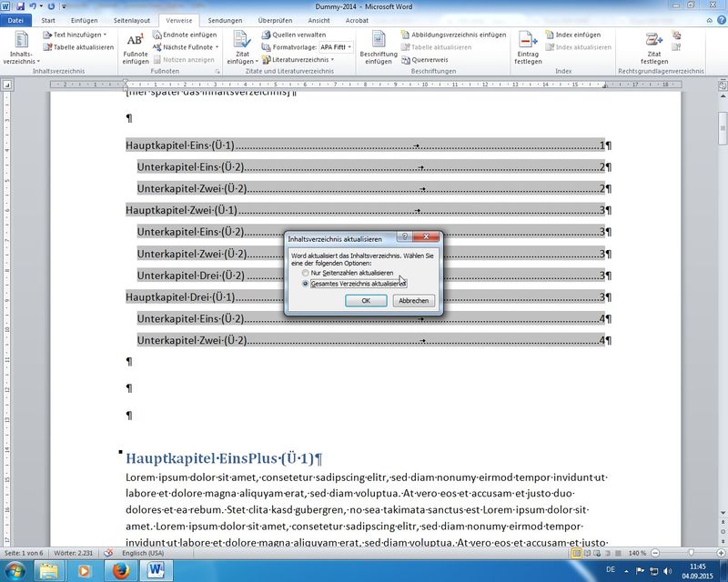Click Seite: 1 von 6 indicator
Image resolution: width=728 pixels, height=582 pixels.
[24, 553]
